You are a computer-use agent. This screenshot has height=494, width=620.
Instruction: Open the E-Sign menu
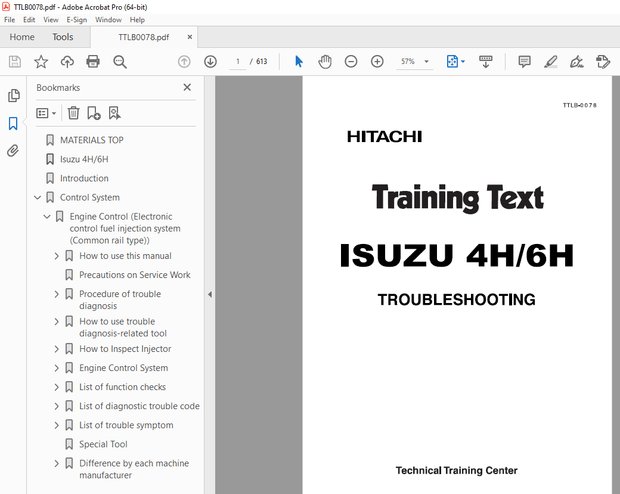coord(77,20)
